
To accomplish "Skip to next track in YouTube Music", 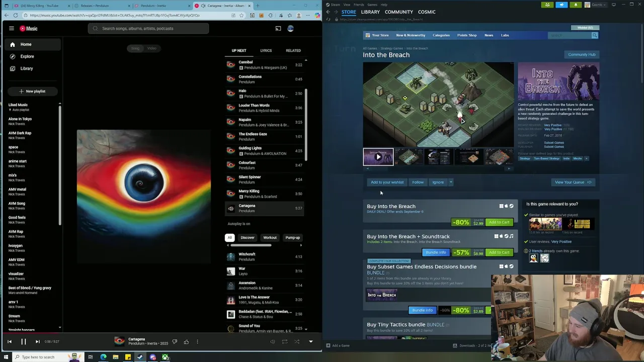I will pos(37,341).
